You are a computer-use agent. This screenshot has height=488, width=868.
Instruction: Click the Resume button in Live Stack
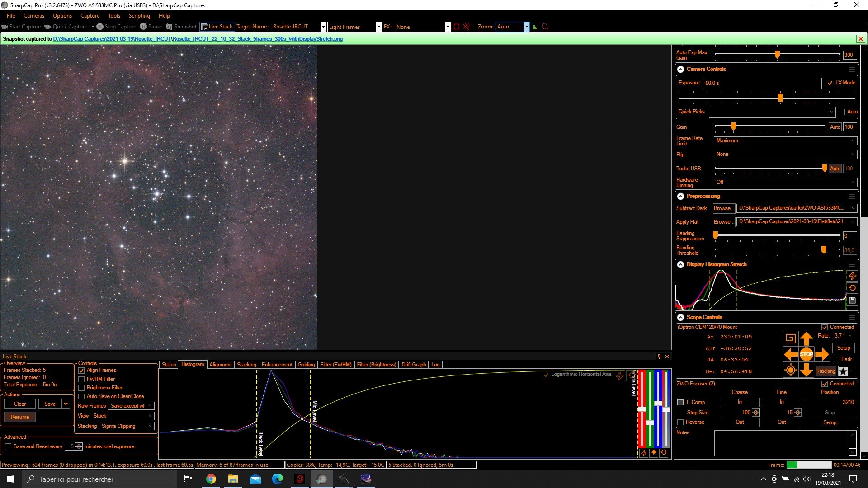[20, 417]
